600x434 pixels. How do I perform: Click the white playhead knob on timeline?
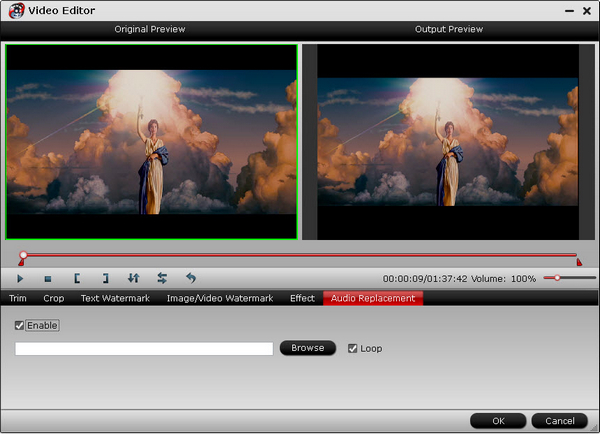[x=23, y=255]
